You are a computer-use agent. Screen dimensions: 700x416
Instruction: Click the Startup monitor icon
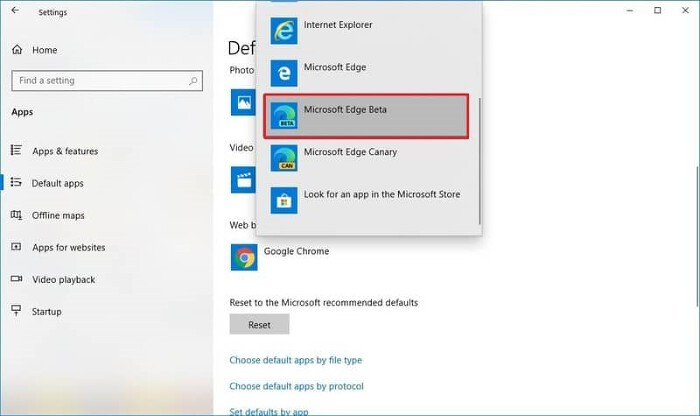click(16, 311)
